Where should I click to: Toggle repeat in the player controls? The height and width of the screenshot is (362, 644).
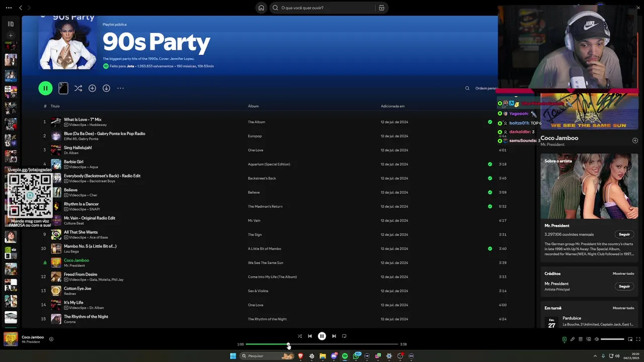pyautogui.click(x=344, y=336)
